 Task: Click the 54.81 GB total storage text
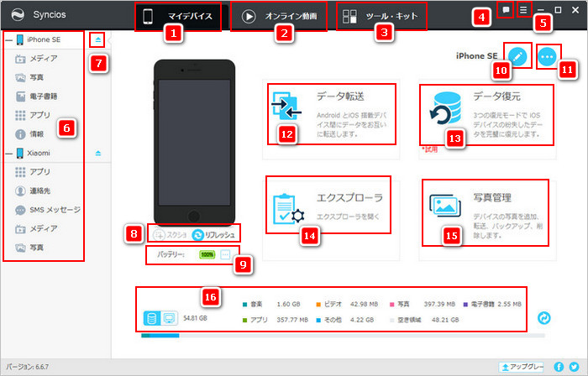point(195,318)
